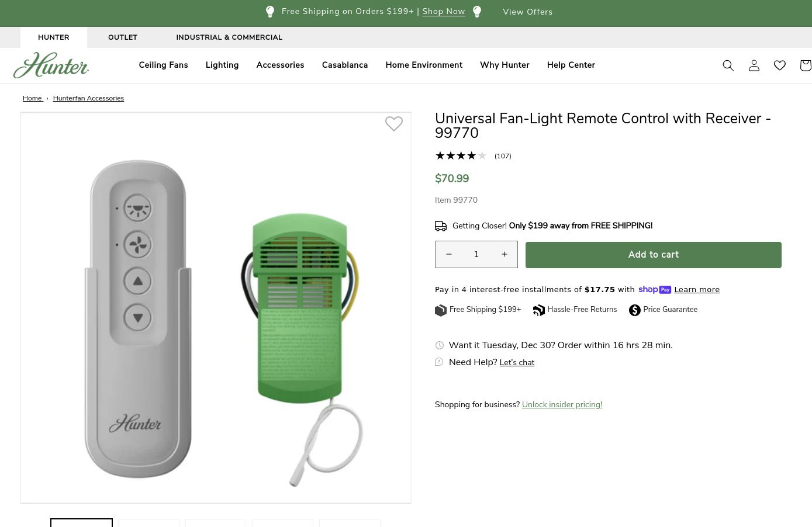The width and height of the screenshot is (812, 527).
Task: Switch to the Outlet tab
Action: point(123,37)
